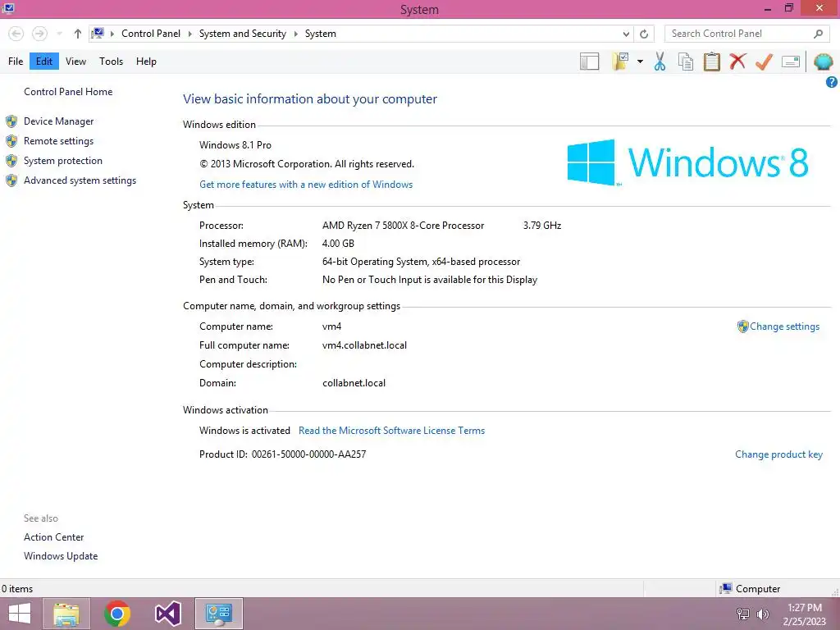Open the Windows Start button

(20, 614)
